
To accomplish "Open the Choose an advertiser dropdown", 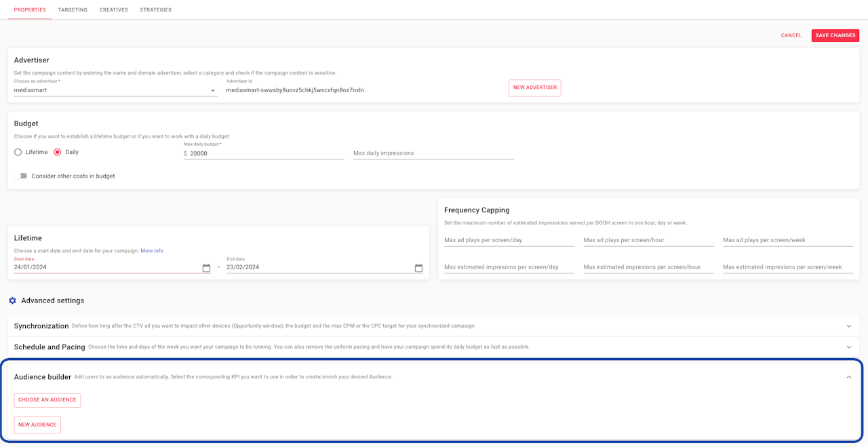I will click(x=115, y=90).
